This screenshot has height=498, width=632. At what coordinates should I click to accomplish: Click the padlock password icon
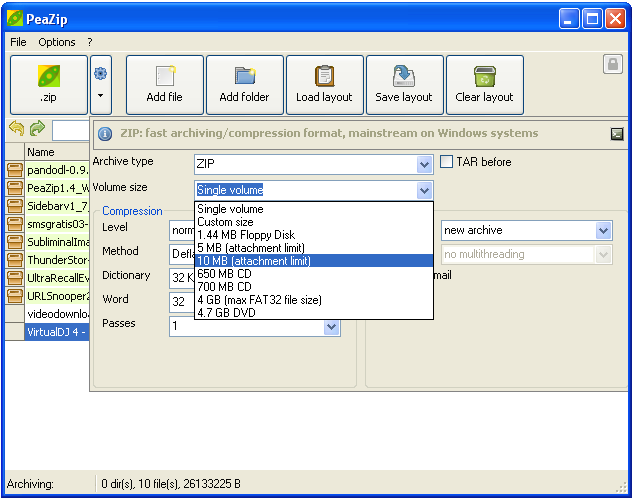pos(613,64)
